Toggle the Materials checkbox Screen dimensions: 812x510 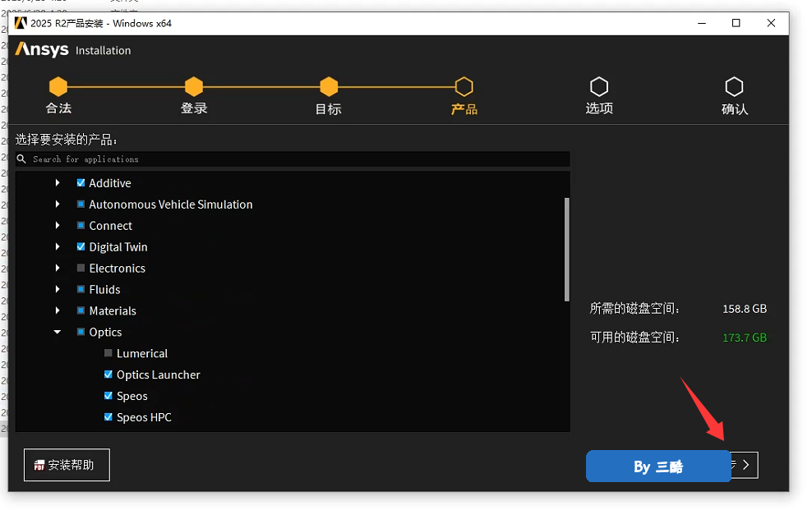coord(81,310)
